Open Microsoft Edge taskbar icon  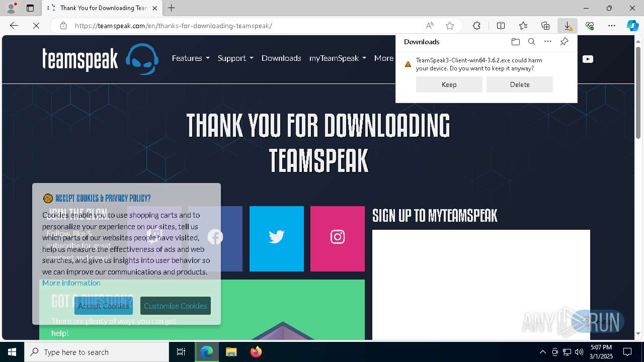(x=207, y=352)
